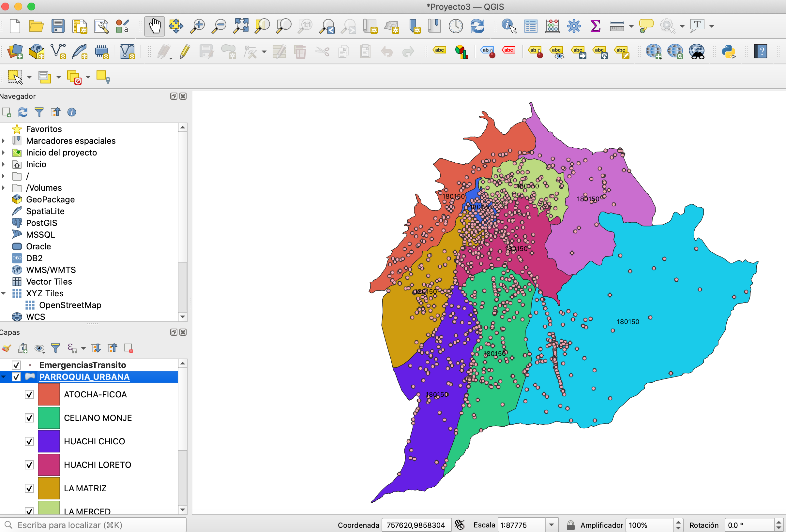Collapse the XYZ Tiles tree node
Viewport: 786px width, 532px height.
(x=3, y=293)
